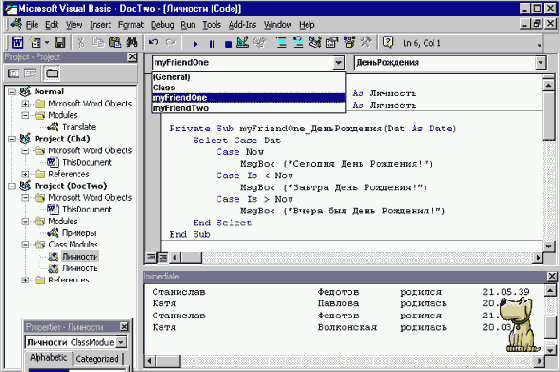Screen dimensions: 560x372
Task: Collapse the Normal project node
Action: pyautogui.click(x=12, y=92)
